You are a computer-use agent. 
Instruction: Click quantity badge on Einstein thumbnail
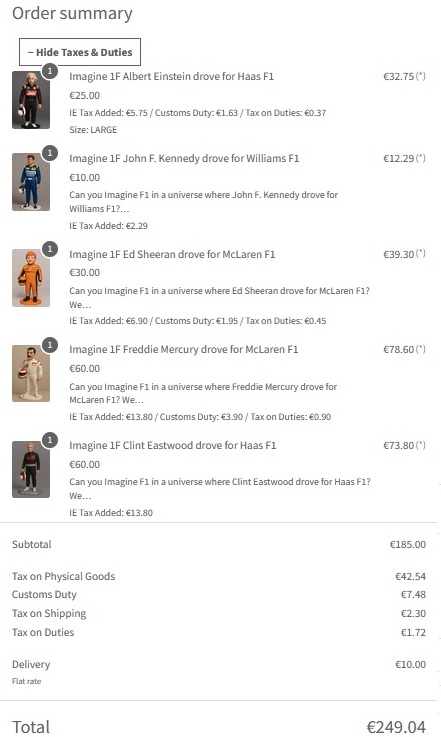(50, 71)
